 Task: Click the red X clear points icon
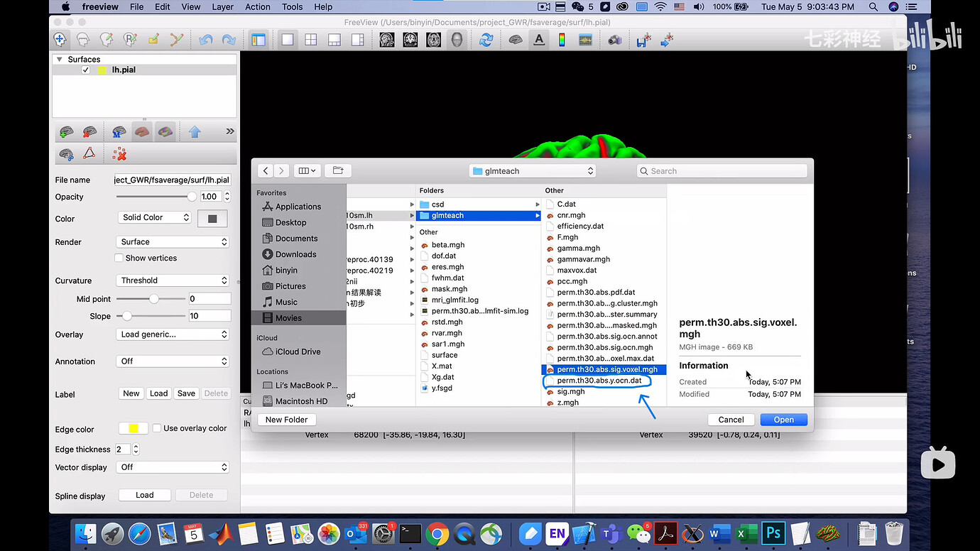tap(119, 153)
